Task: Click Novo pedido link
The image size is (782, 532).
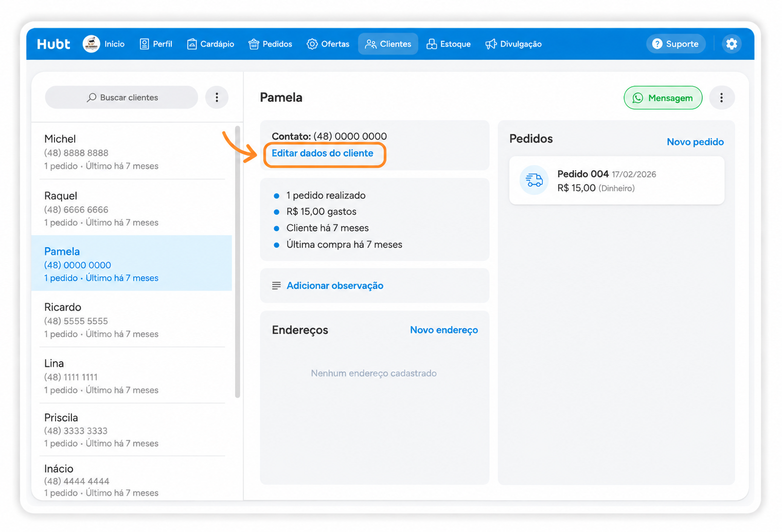Action: coord(695,142)
